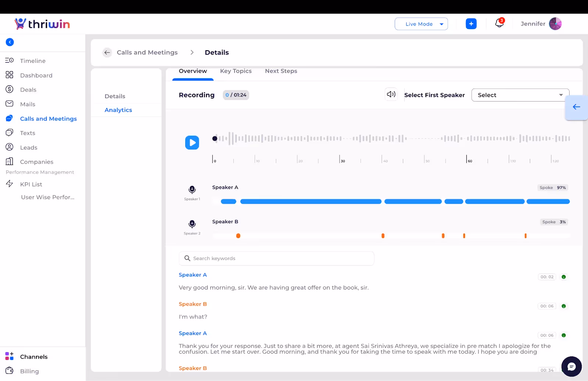Open notifications bell with red badge
This screenshot has height=381, width=588.
pyautogui.click(x=499, y=23)
